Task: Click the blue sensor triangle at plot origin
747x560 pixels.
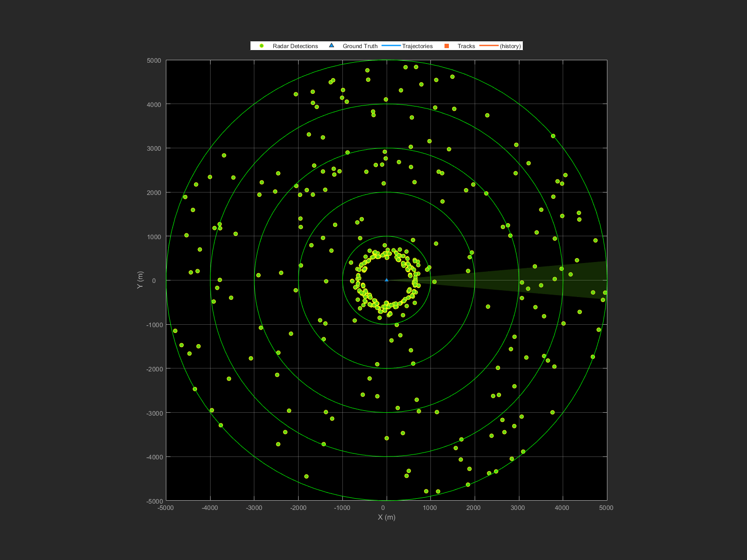Action: (387, 280)
